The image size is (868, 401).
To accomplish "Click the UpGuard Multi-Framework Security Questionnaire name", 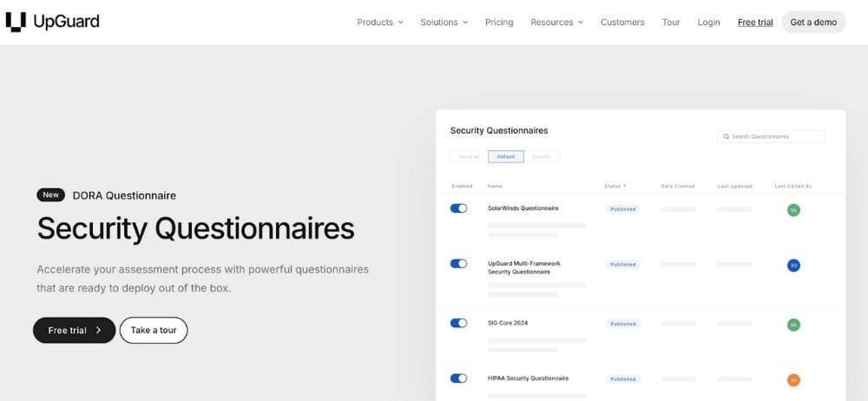I will 523,267.
